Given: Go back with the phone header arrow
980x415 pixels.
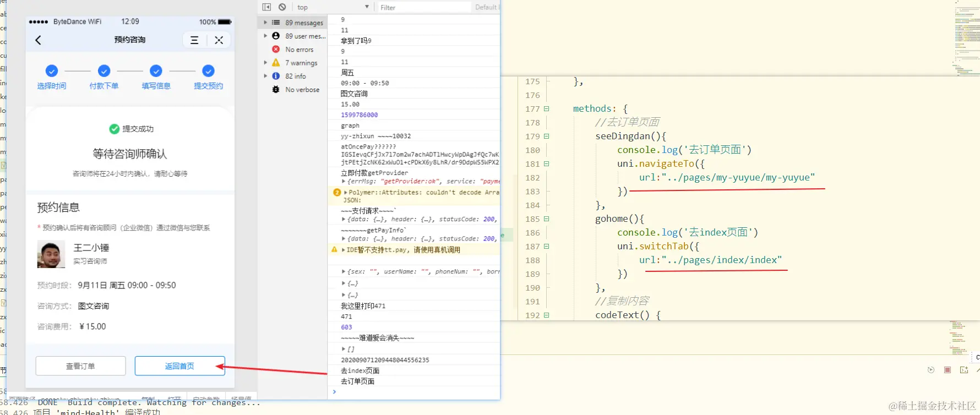Looking at the screenshot, I should pyautogui.click(x=38, y=40).
